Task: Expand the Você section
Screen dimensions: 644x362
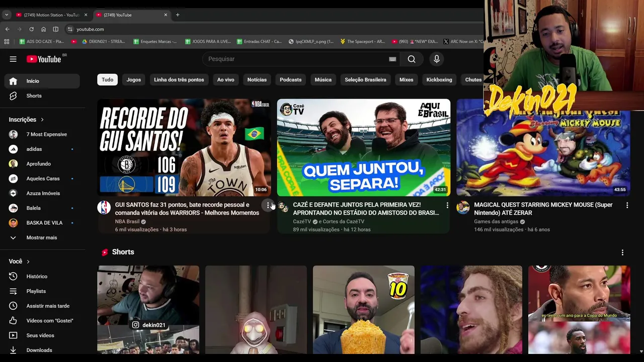Action: (19, 261)
